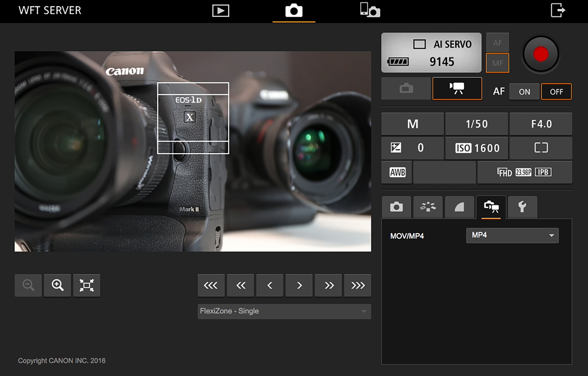Open the wrench setup tab
The width and height of the screenshot is (588, 376).
tap(522, 207)
